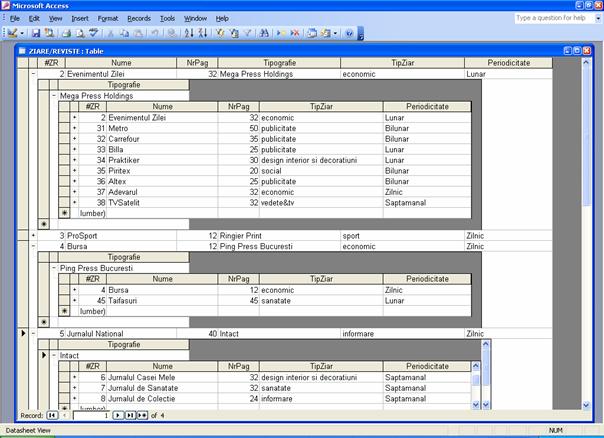Viewport: 604px width, 438px height.
Task: Click the Delete Record icon
Action: (x=294, y=33)
